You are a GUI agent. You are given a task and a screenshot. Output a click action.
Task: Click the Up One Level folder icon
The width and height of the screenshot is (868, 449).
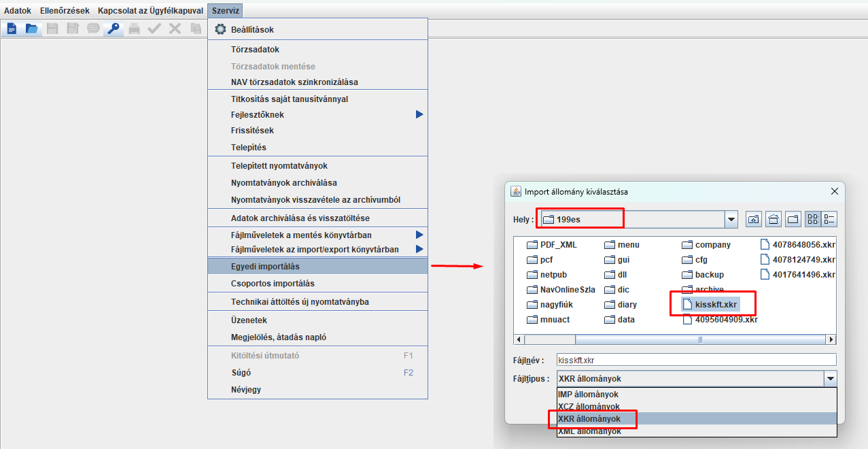click(754, 219)
